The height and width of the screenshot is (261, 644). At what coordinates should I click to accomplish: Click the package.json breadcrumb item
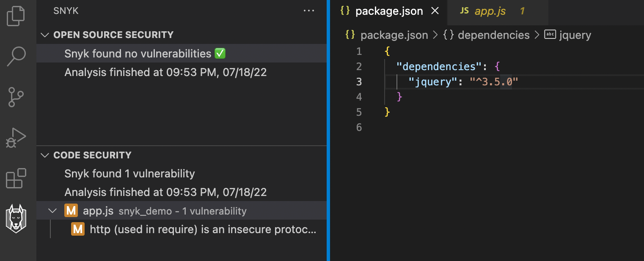pos(394,35)
